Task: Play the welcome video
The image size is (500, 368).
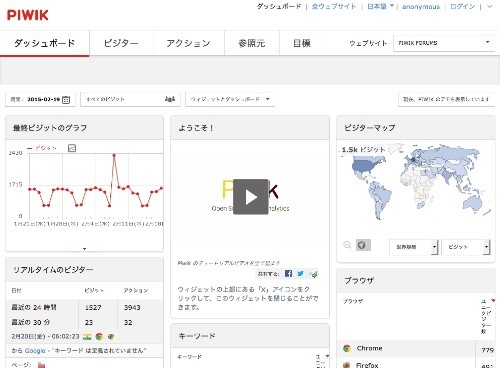Action: [x=251, y=197]
